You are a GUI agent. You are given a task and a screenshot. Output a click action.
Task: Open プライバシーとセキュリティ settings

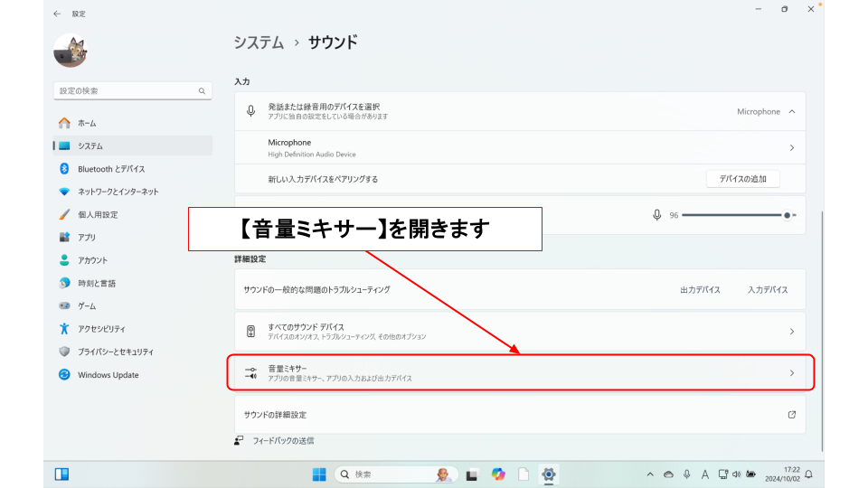point(115,352)
